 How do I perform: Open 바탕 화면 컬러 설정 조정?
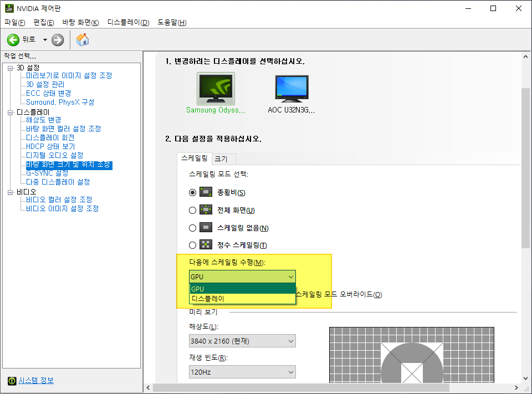(63, 129)
